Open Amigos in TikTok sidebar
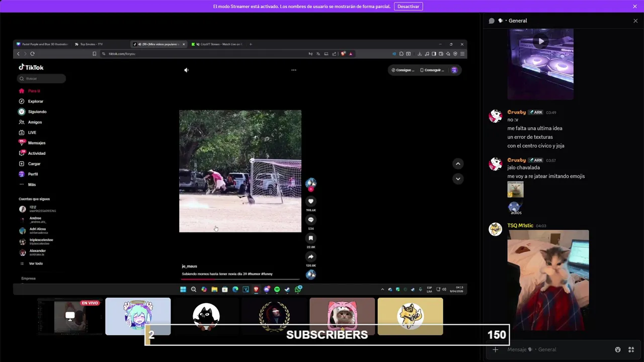The width and height of the screenshot is (644, 362). coord(31,122)
